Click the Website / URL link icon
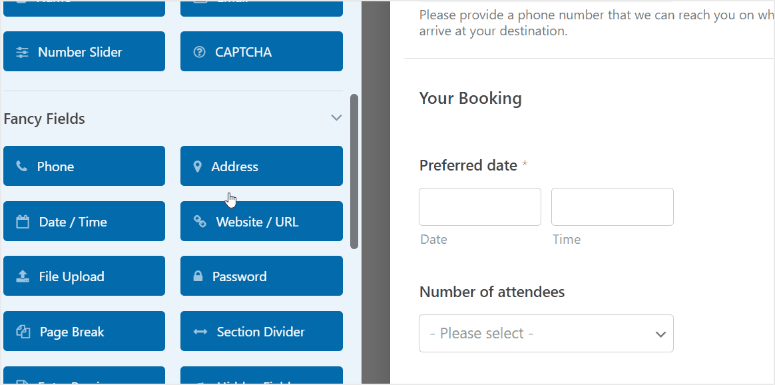The height and width of the screenshot is (385, 775). click(200, 221)
